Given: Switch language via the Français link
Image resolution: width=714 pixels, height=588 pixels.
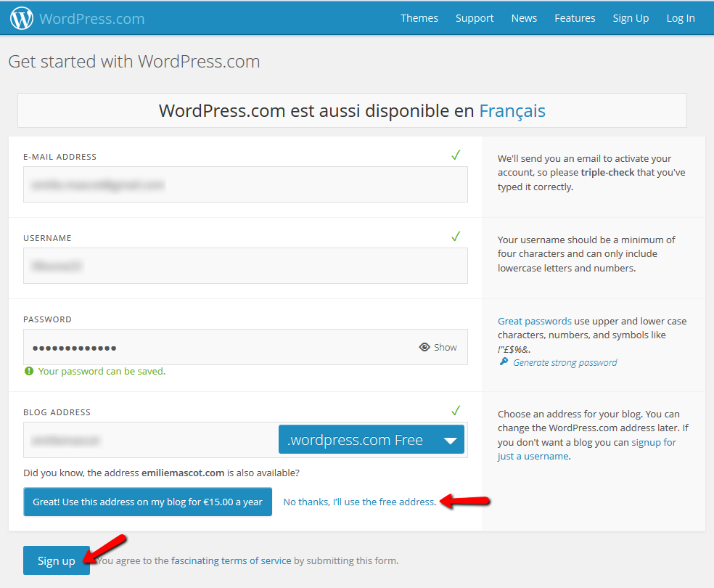Looking at the screenshot, I should pos(512,110).
